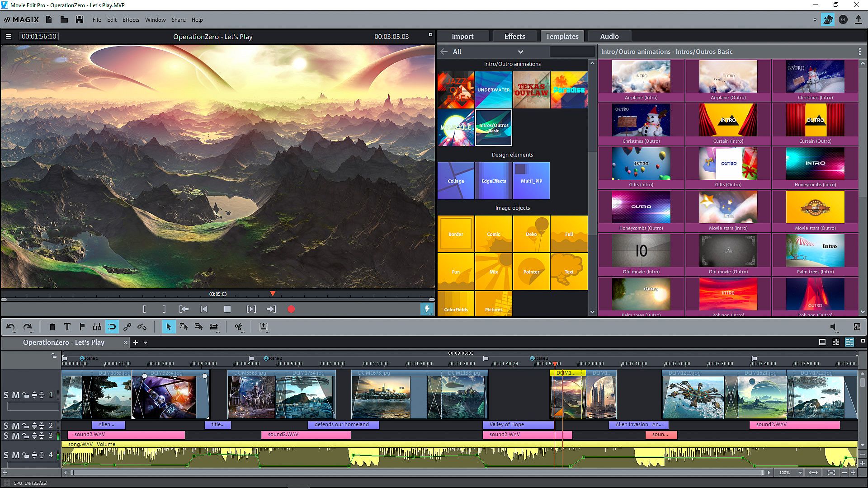Click the Title editor T icon
Screen dimensions: 868x488
click(x=67, y=327)
